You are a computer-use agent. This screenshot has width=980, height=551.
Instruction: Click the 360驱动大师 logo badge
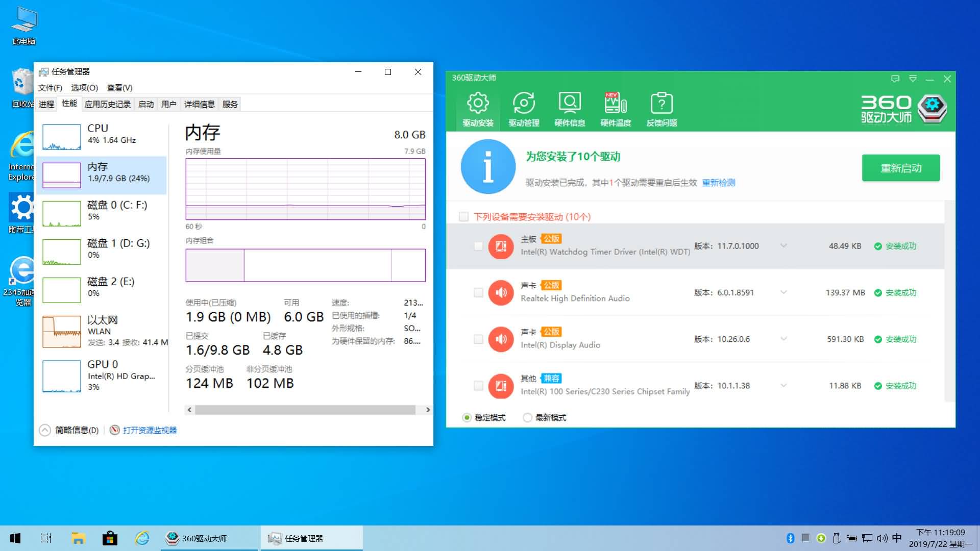point(932,108)
